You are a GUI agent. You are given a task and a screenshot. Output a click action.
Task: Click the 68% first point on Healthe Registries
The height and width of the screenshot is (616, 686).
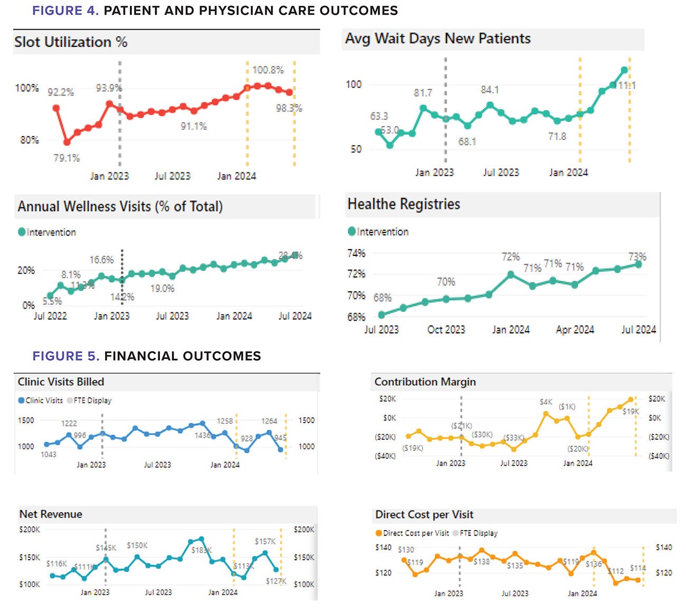(382, 315)
